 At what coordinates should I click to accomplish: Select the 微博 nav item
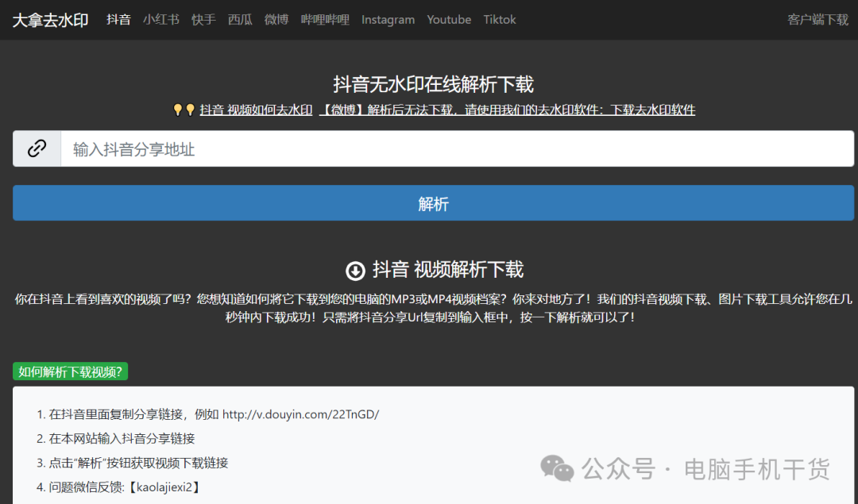click(276, 20)
